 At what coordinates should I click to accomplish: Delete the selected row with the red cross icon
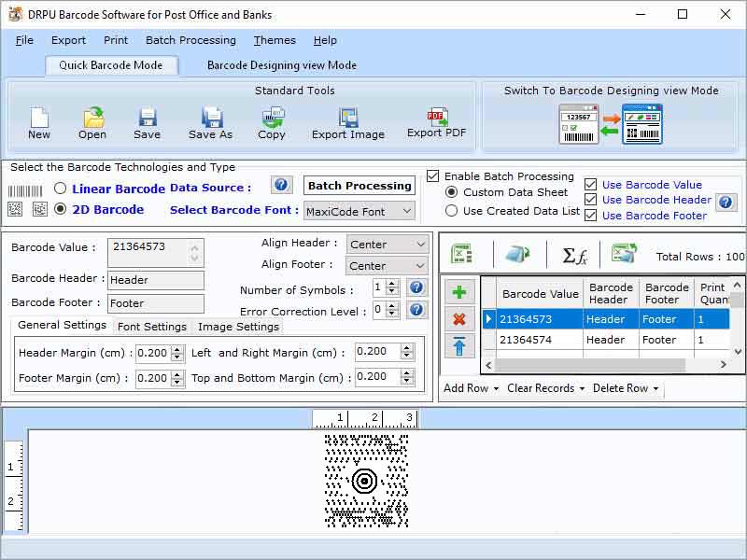point(458,318)
